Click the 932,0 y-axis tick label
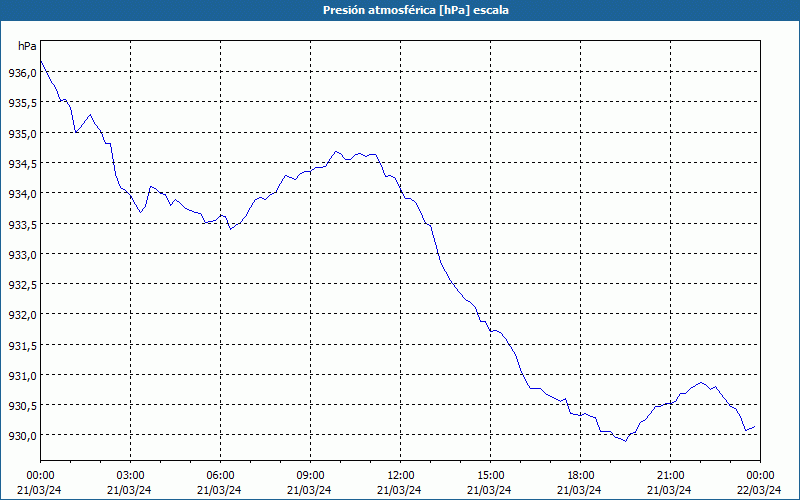The height and width of the screenshot is (500, 800). pyautogui.click(x=22, y=315)
